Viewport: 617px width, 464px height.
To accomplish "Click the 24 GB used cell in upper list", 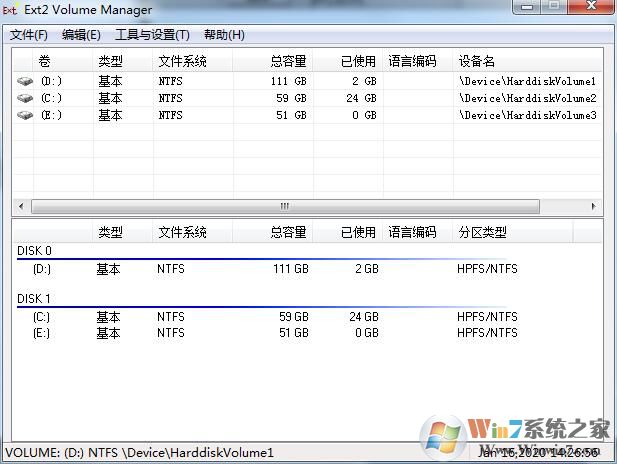I will tap(361, 98).
